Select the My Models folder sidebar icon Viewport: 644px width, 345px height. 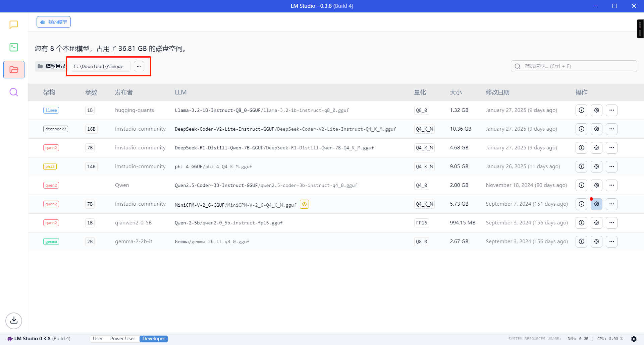14,70
